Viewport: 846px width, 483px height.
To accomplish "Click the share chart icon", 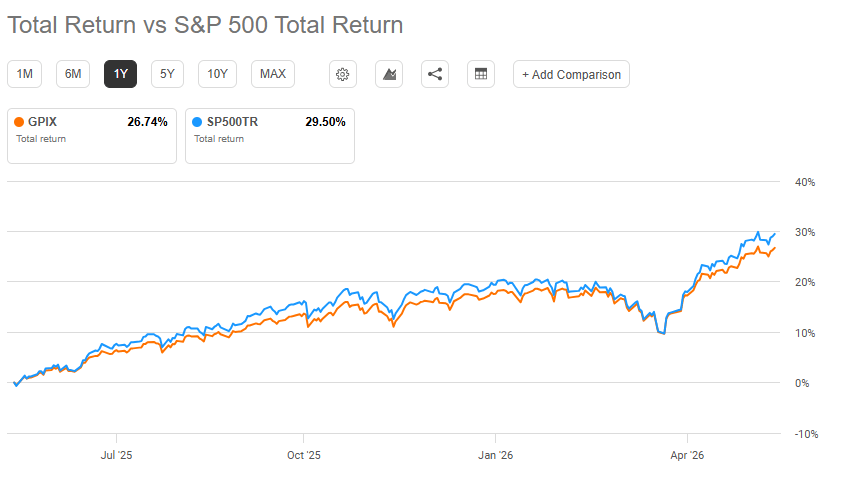I will [x=435, y=74].
